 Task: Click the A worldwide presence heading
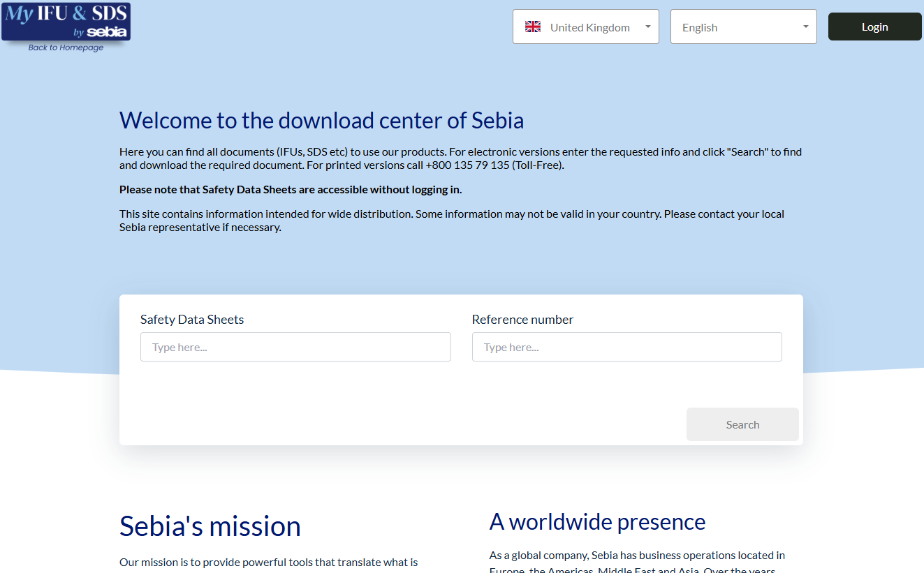coord(598,521)
